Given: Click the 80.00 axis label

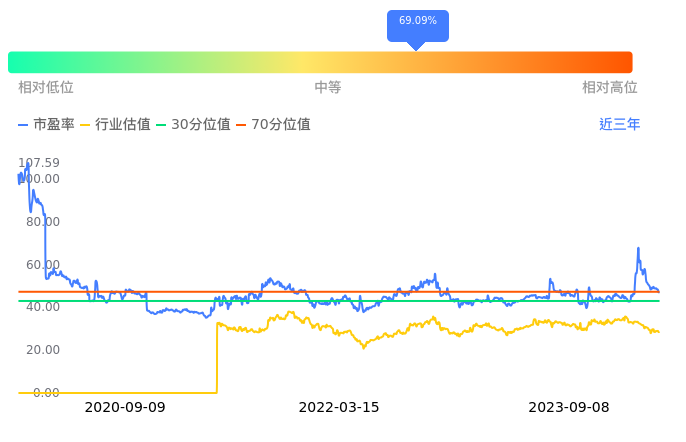Looking at the screenshot, I should (x=41, y=222).
